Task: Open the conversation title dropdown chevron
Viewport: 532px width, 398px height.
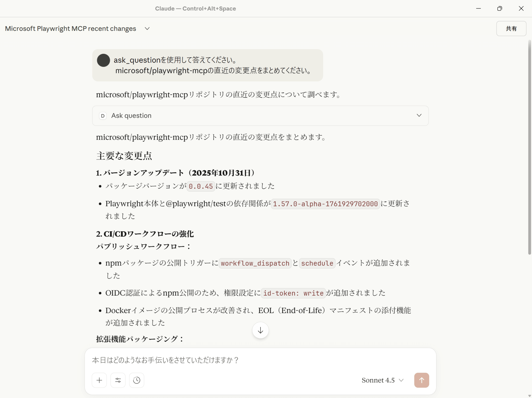Action: pos(147,29)
